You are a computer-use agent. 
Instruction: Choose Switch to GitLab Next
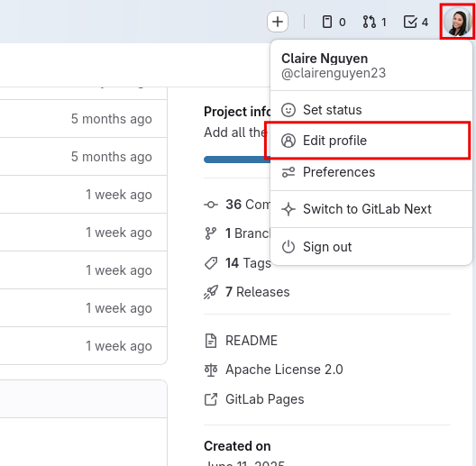(371, 209)
